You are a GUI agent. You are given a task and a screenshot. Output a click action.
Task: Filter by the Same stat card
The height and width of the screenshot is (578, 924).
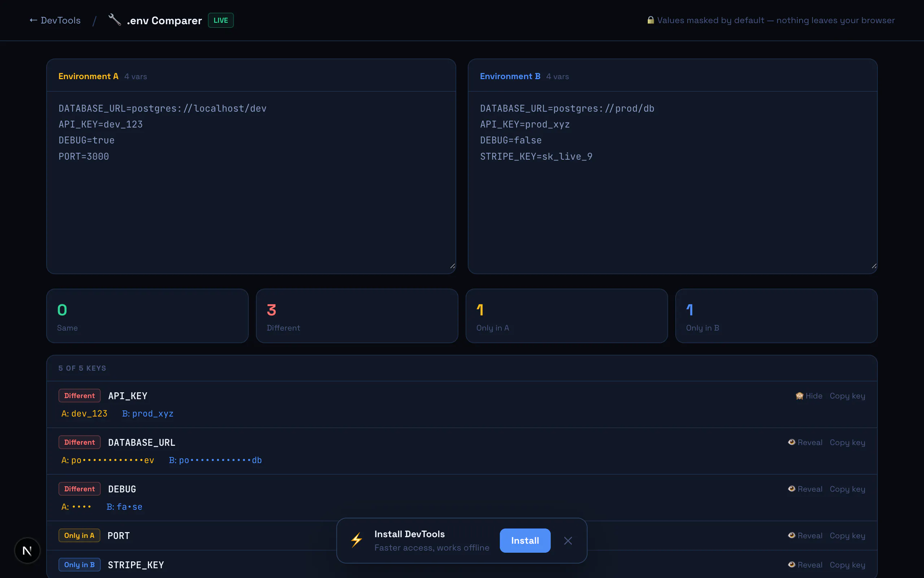coord(147,316)
